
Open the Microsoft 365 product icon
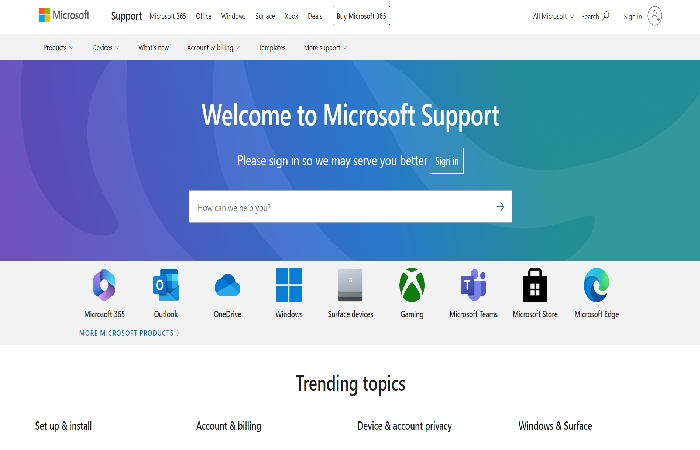click(104, 285)
